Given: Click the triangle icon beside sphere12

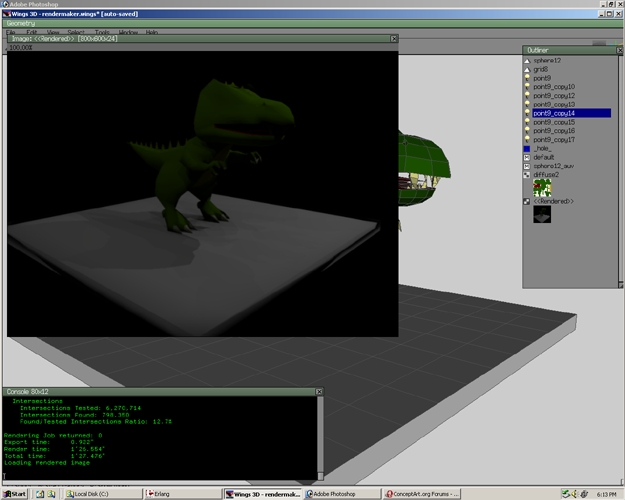Looking at the screenshot, I should [x=527, y=61].
